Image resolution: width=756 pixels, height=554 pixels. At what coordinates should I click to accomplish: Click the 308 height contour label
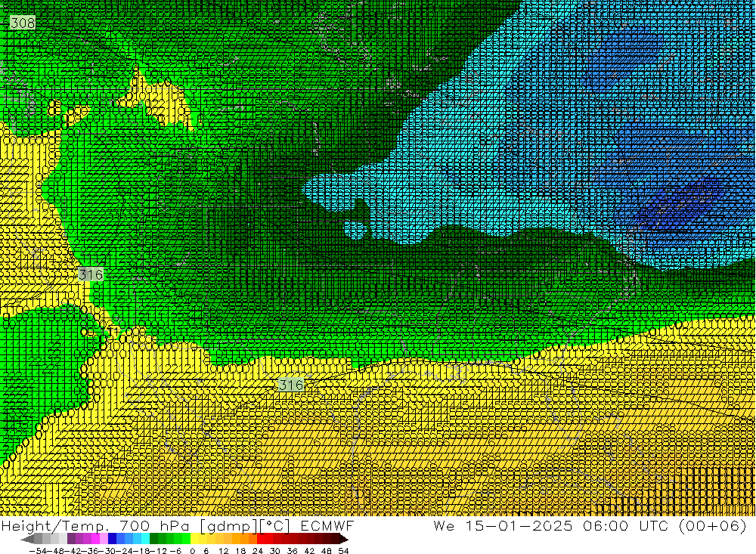pyautogui.click(x=22, y=23)
